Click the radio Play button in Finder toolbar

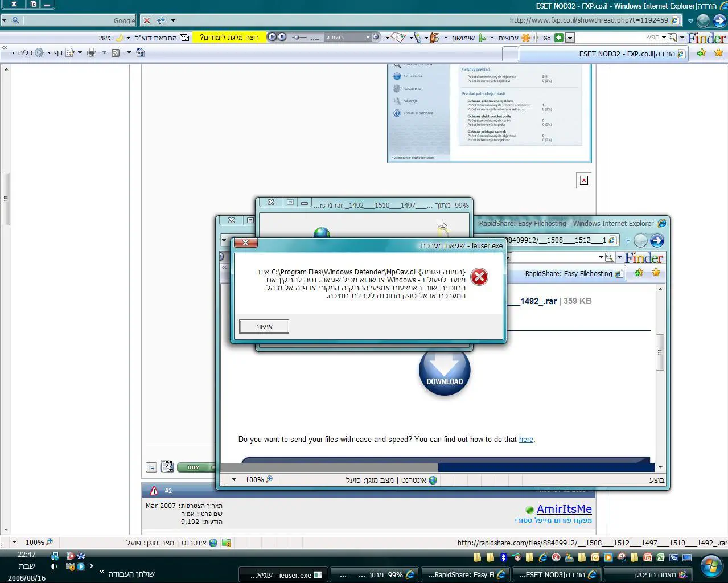click(x=272, y=37)
